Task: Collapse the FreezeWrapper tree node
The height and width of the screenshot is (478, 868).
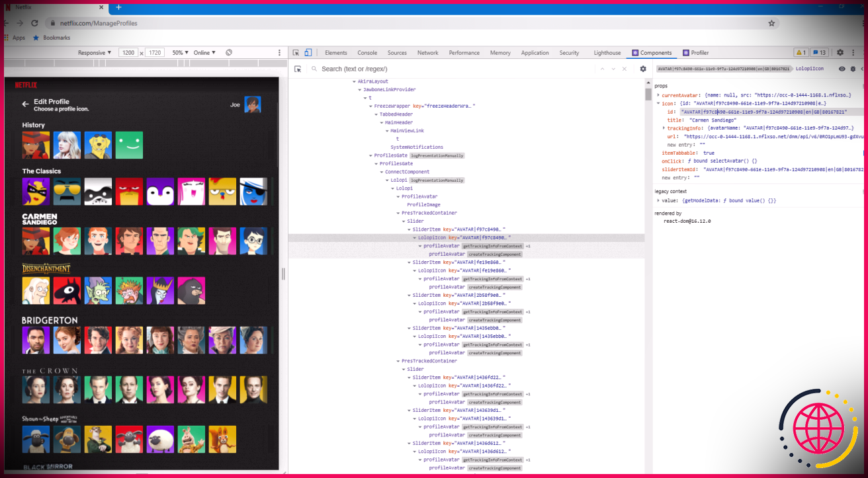Action: [370, 106]
